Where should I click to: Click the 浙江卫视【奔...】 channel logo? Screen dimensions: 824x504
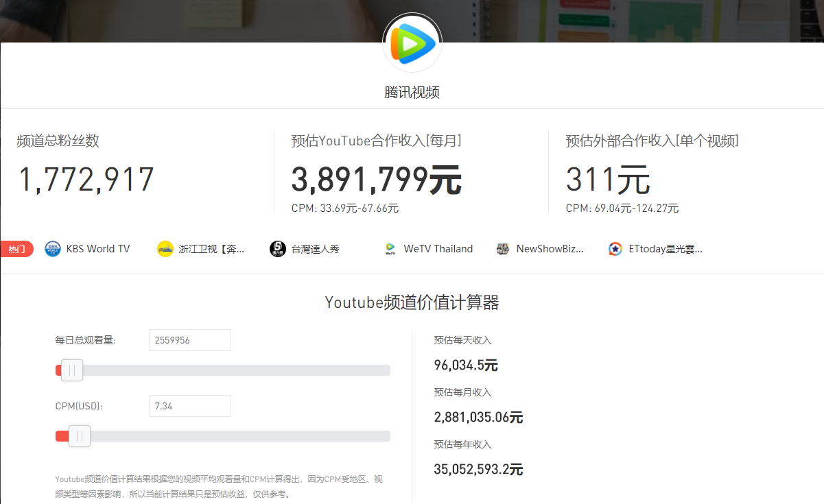click(x=165, y=248)
